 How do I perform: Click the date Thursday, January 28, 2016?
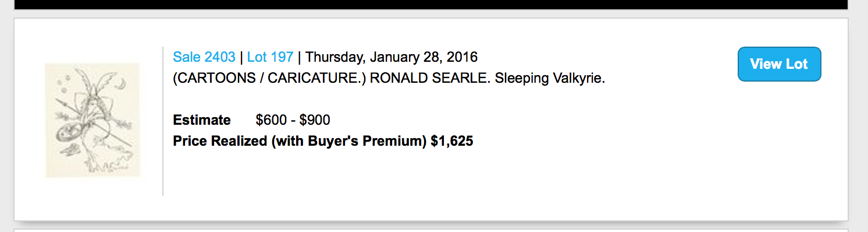coord(392,57)
